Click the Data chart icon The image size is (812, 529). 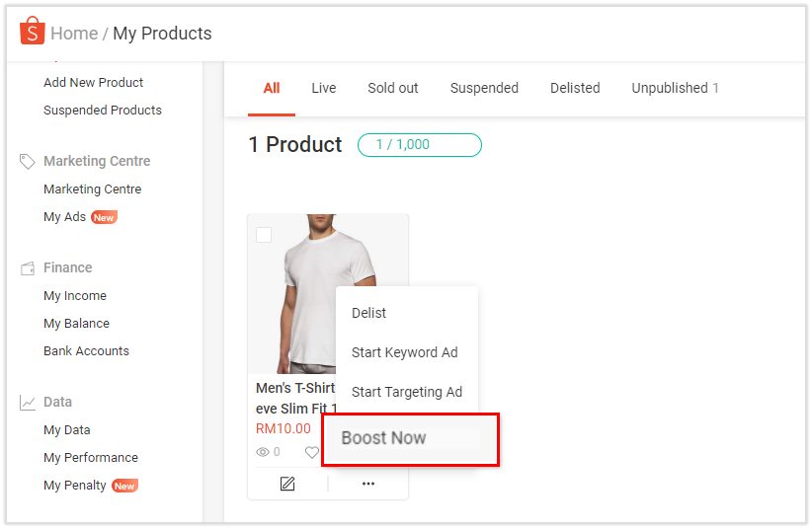point(28,403)
